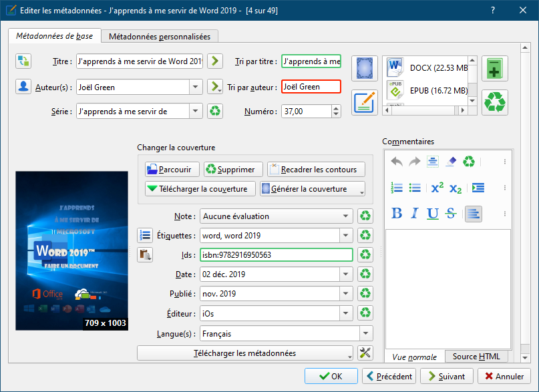Image resolution: width=539 pixels, height=392 pixels.
Task: Click the book cover thumbnail
Action: [72, 251]
